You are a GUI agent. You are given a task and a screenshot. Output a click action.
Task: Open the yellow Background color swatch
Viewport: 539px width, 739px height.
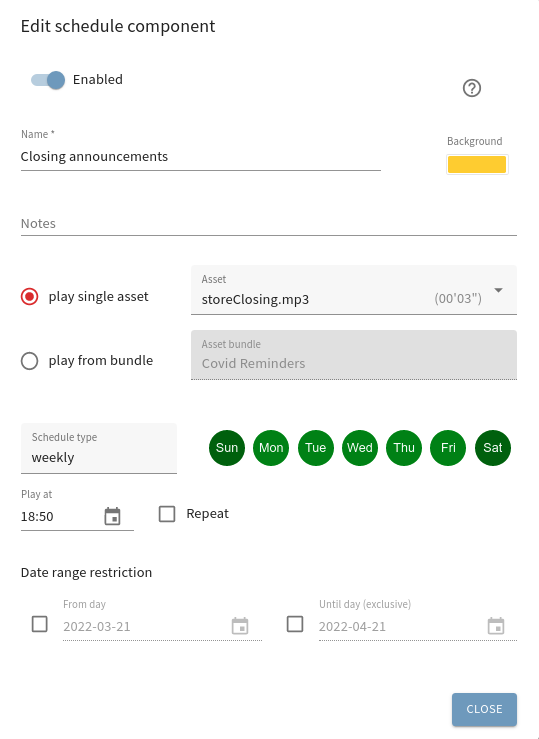477,164
